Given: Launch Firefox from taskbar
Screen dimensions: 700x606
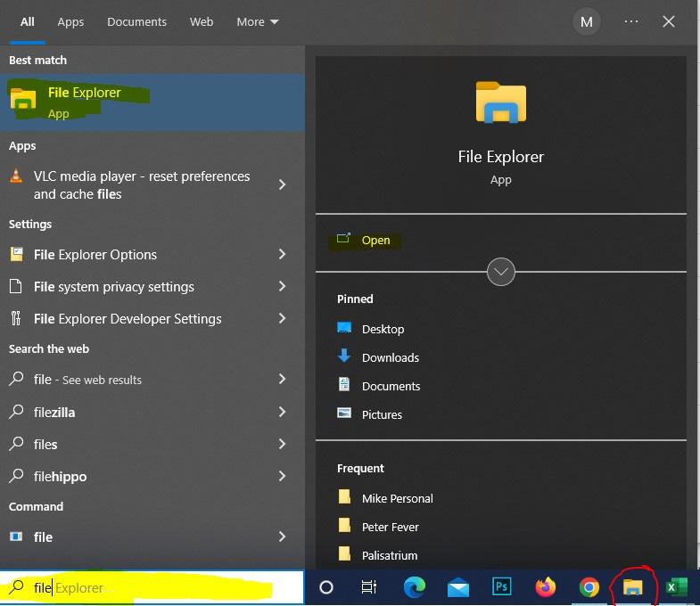Looking at the screenshot, I should pos(546,586).
